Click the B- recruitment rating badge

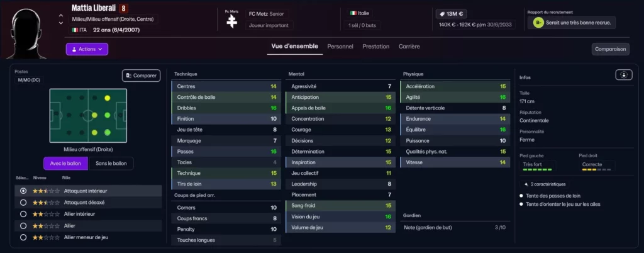click(x=538, y=23)
